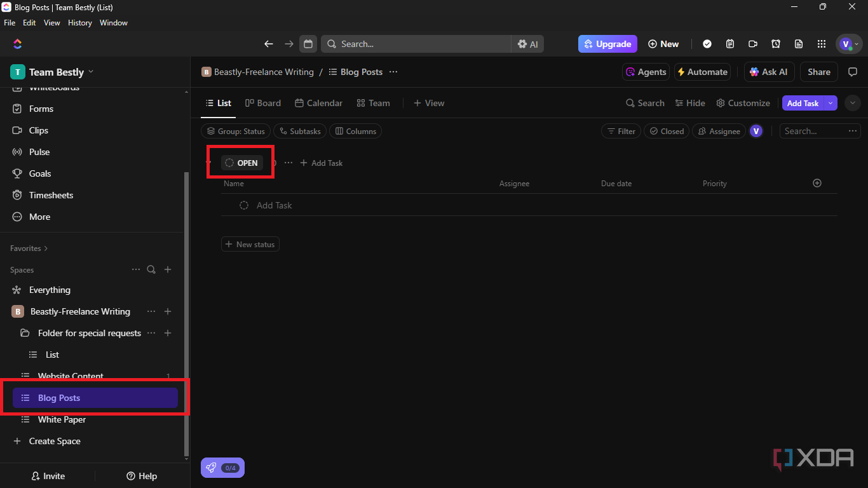
Task: Click the status circle in Add Task row
Action: tap(244, 205)
